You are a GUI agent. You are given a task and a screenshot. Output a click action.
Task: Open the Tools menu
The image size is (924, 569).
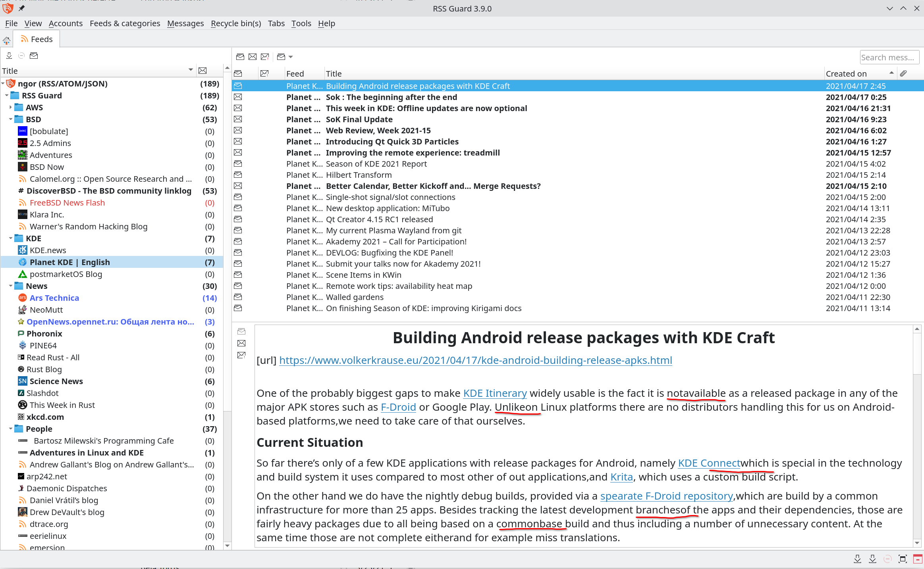(301, 23)
